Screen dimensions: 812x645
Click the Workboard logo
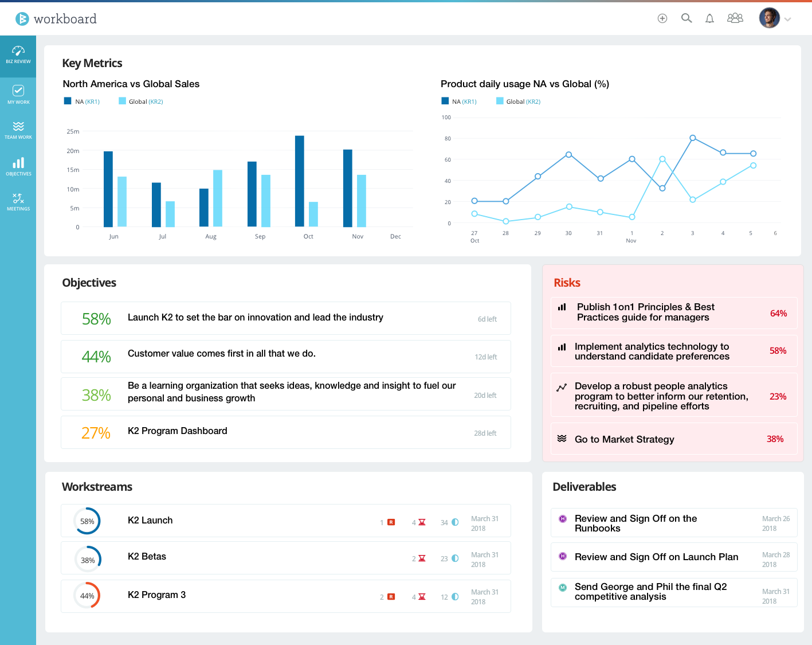(56, 19)
